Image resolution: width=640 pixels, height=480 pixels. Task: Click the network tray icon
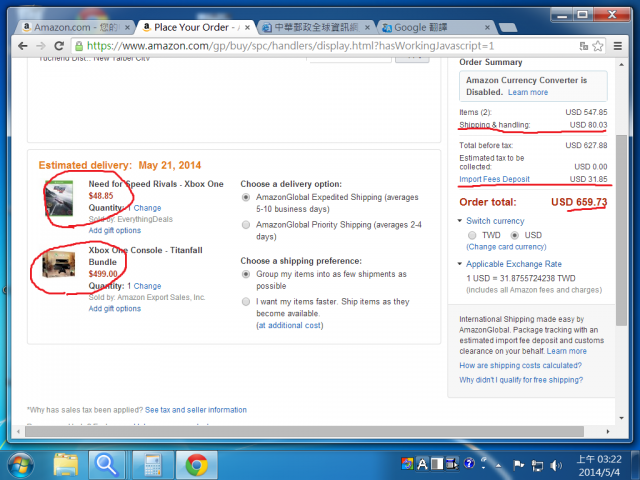(537, 465)
